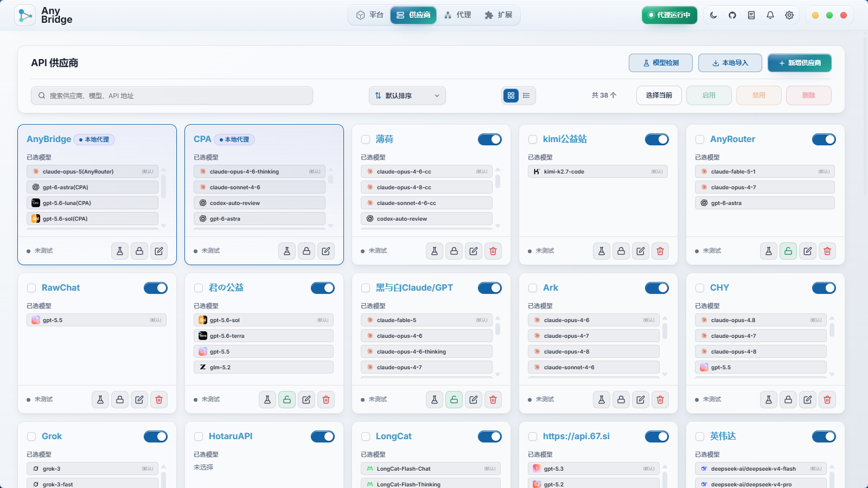
Task: Click green unlock icon on AnyRouter card
Action: tap(788, 251)
